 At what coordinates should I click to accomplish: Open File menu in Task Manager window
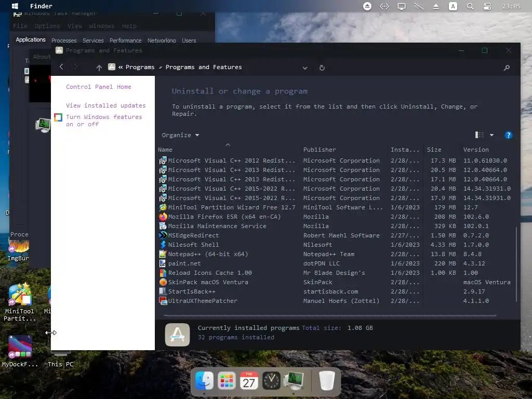20,26
